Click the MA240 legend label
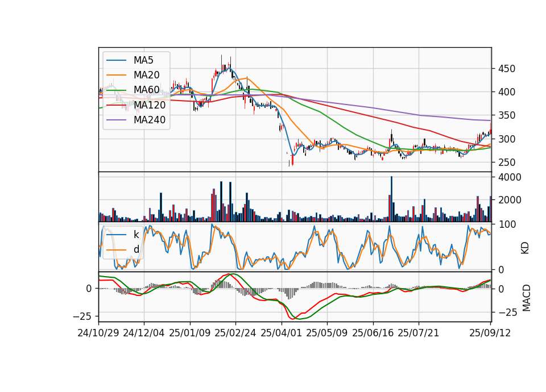The image size is (546, 392). click(x=150, y=120)
